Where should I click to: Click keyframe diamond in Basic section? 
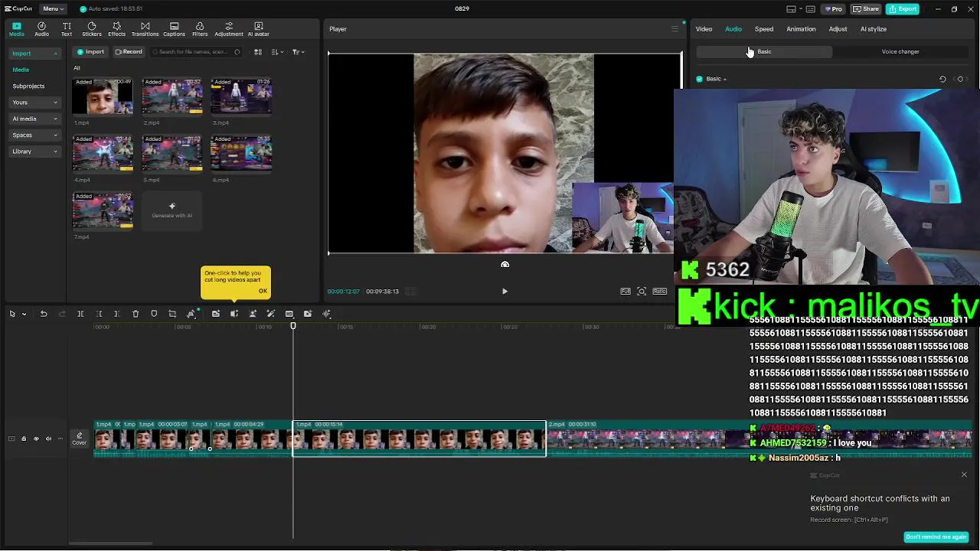click(x=960, y=79)
